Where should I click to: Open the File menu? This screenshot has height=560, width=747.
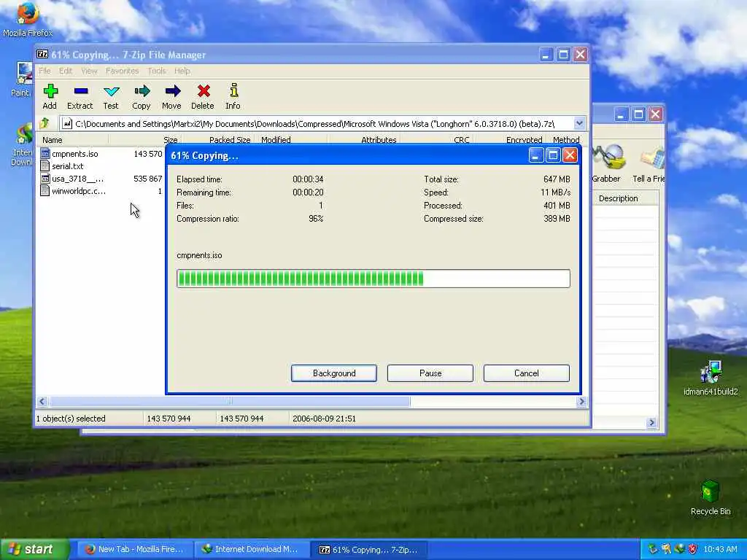[x=44, y=71]
